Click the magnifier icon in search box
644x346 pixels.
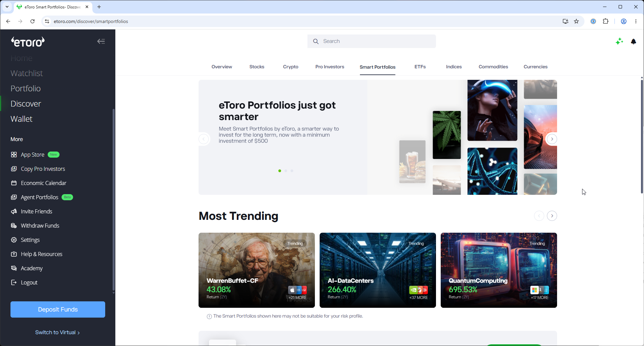[316, 41]
